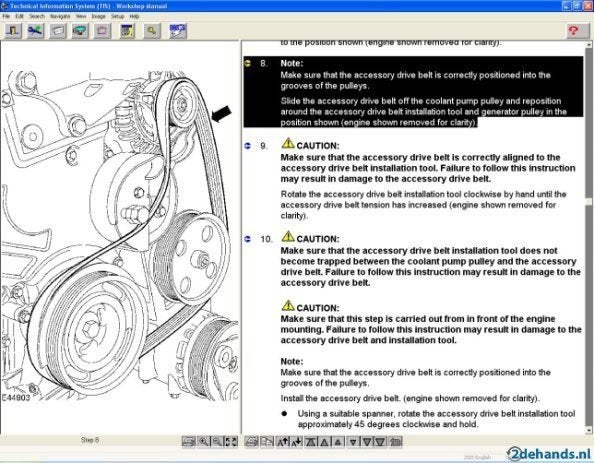Jump to the bottom of the document
Viewport: 594px width, 463px height.
(380, 441)
